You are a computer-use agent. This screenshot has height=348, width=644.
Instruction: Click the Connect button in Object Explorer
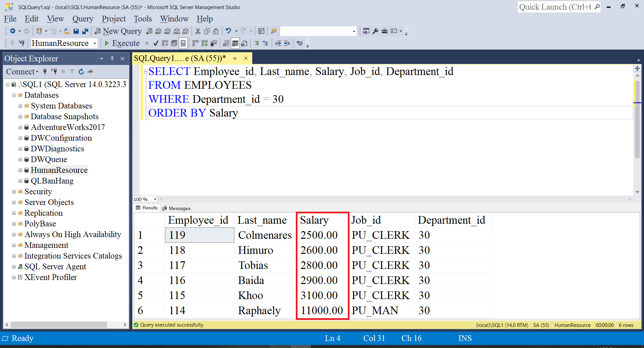point(19,71)
